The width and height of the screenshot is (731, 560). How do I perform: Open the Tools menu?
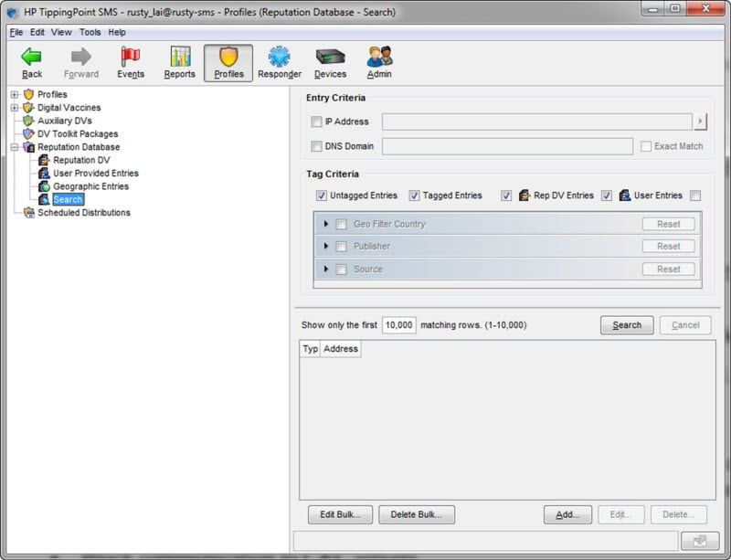(x=90, y=32)
